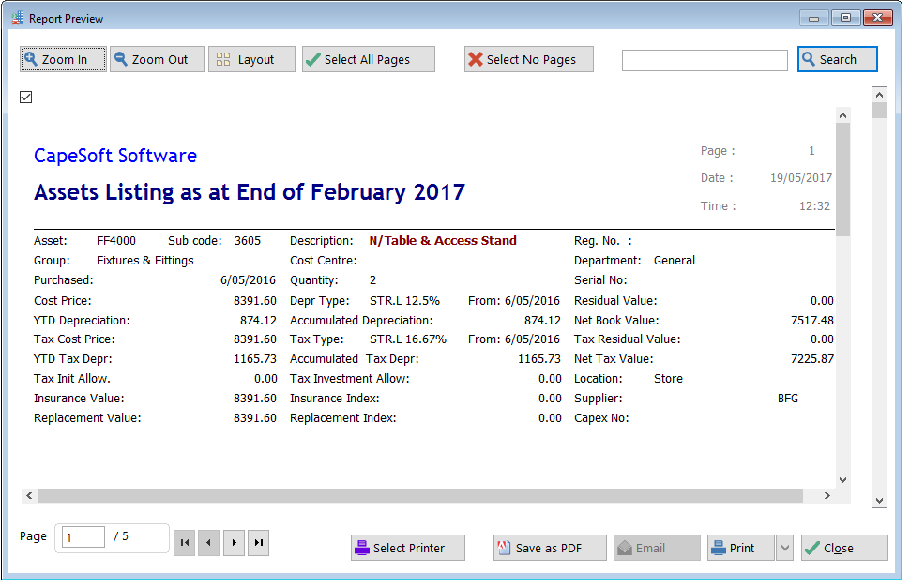The image size is (910, 588).
Task: Go to the previous page
Action: tap(209, 543)
